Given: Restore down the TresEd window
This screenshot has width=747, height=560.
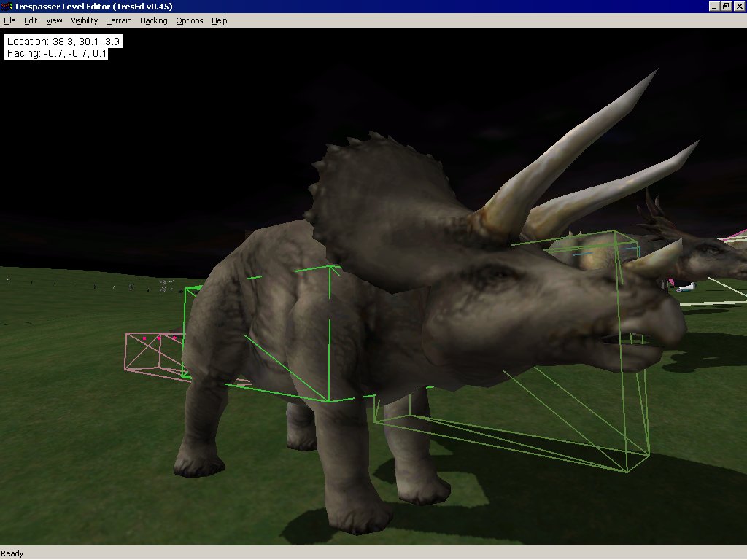Looking at the screenshot, I should 726,6.
